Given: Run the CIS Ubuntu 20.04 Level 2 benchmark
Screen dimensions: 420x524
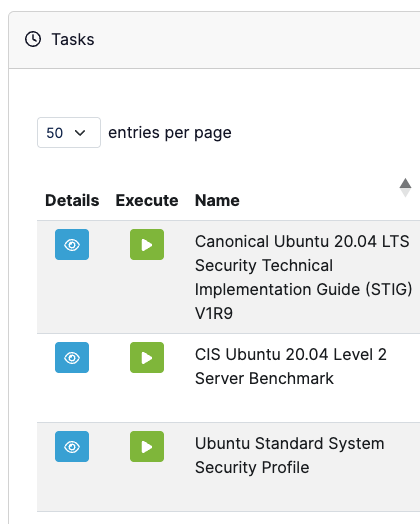Looking at the screenshot, I should pos(147,357).
